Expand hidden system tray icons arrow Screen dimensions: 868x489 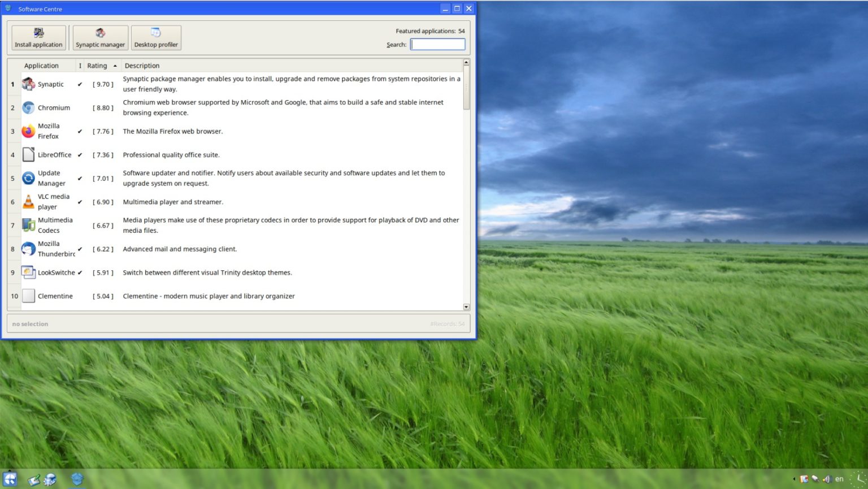[x=794, y=479]
